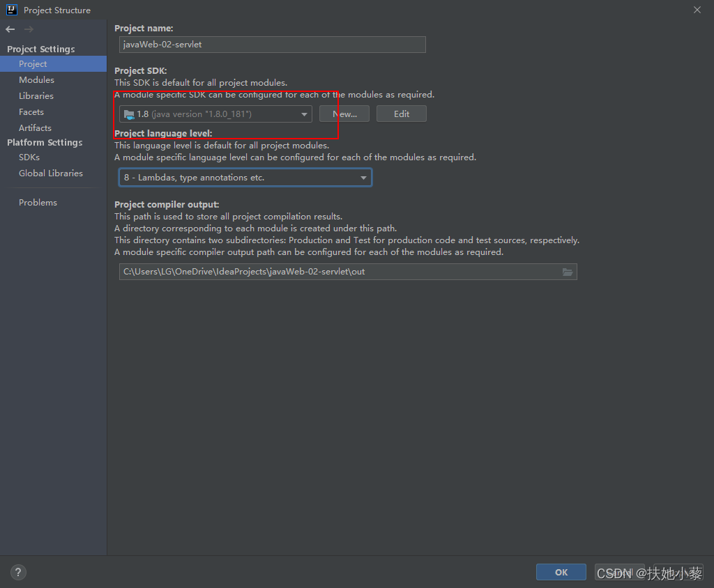Image resolution: width=714 pixels, height=588 pixels.
Task: Select Modules in Project Settings
Action: 36,79
